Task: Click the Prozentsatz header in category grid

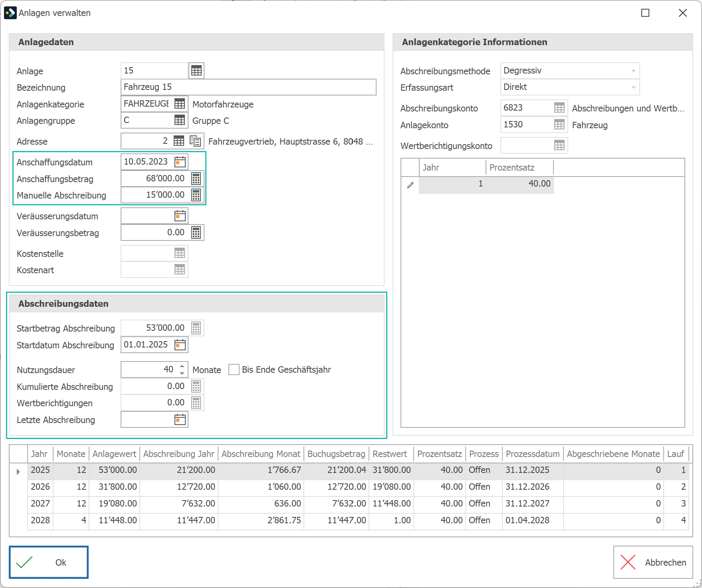Action: coord(520,167)
